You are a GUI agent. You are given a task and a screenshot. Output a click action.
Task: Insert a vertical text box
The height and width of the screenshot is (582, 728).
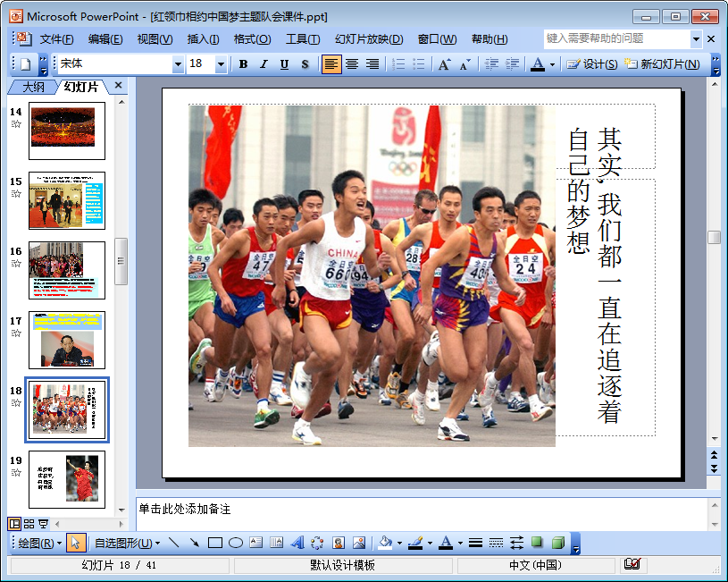[276, 543]
